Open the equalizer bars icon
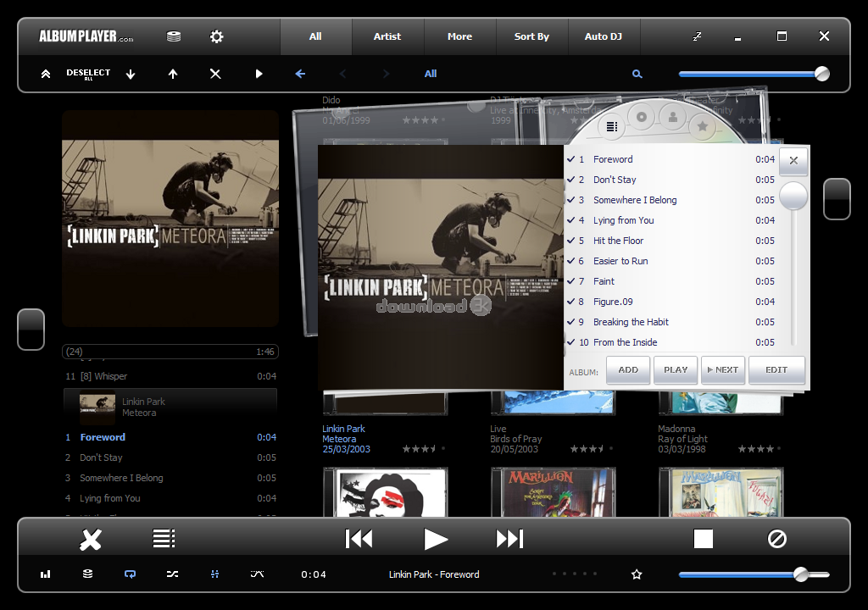The height and width of the screenshot is (610, 868). 46,574
